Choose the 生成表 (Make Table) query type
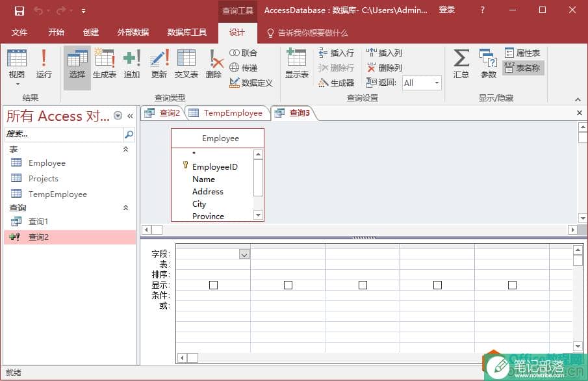Screen dimensions: 588x381 pyautogui.click(x=105, y=64)
